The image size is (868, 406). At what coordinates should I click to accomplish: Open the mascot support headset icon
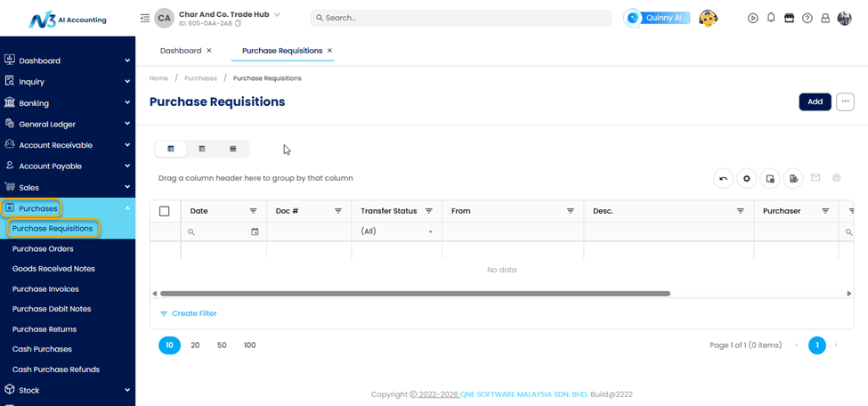pos(708,19)
